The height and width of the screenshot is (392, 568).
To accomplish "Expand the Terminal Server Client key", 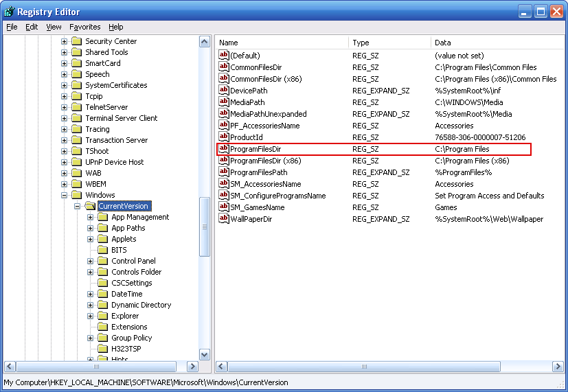I will [64, 118].
